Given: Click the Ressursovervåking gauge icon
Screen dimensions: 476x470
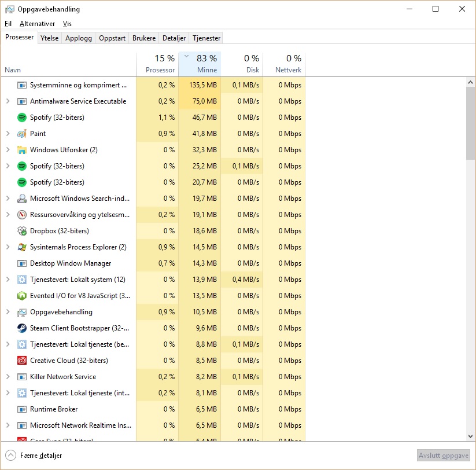Looking at the screenshot, I should [x=22, y=215].
